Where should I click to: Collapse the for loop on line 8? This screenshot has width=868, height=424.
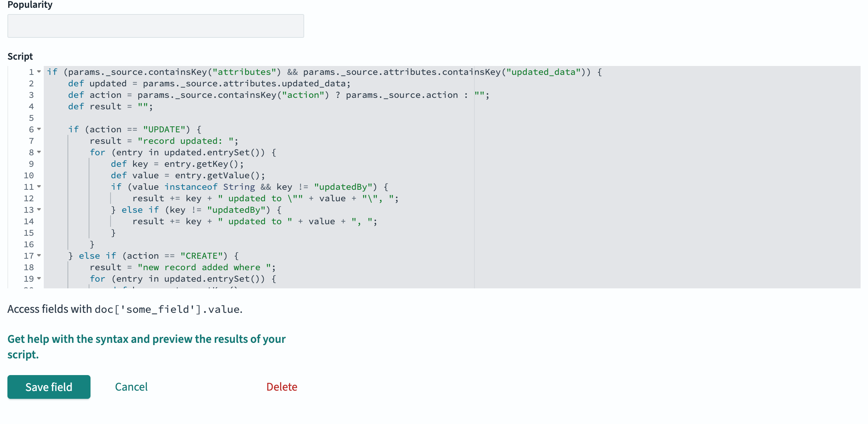click(39, 152)
